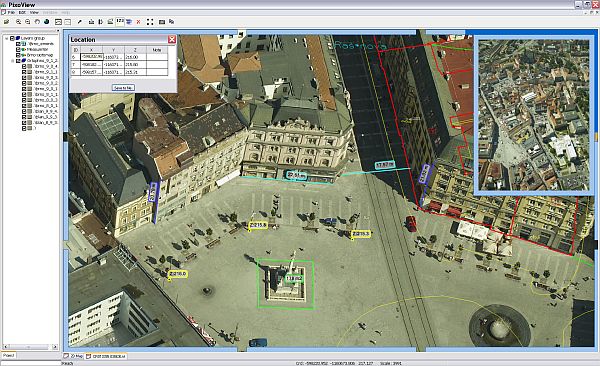Select the Zoom Out magnifier tool

click(28, 22)
